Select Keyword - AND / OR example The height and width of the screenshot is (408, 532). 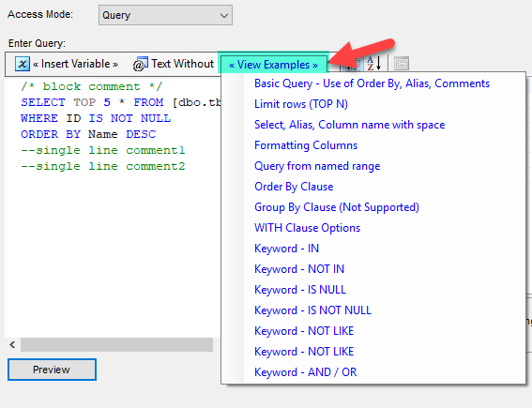click(x=305, y=372)
